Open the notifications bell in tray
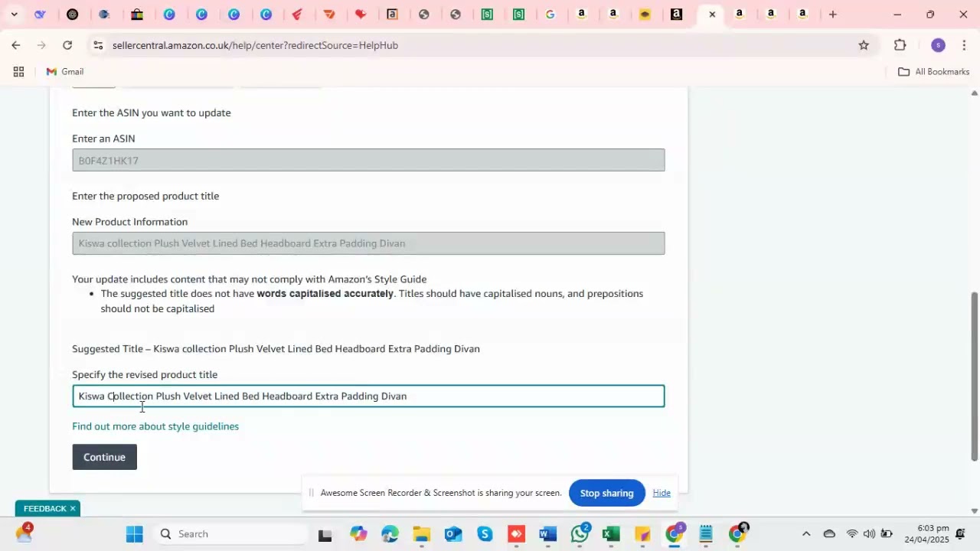 (962, 534)
